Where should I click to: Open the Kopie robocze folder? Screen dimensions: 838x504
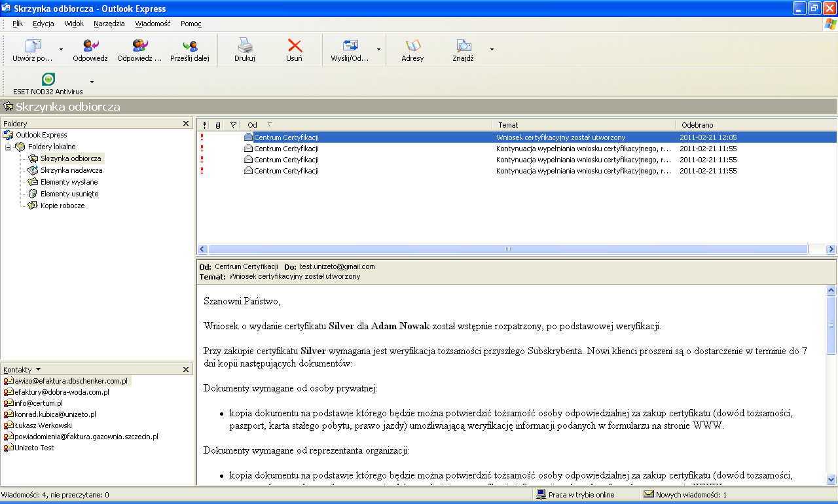pos(63,206)
